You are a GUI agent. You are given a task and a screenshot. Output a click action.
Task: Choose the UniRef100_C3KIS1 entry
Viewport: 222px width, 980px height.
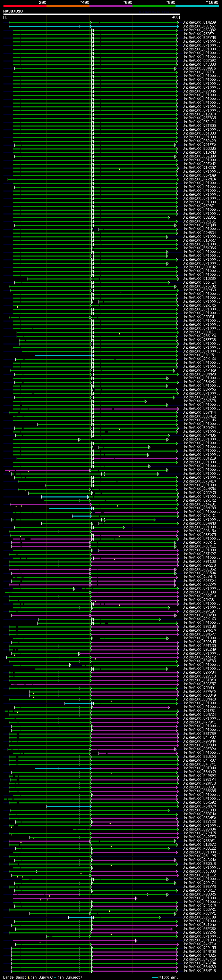pyautogui.click(x=199, y=221)
